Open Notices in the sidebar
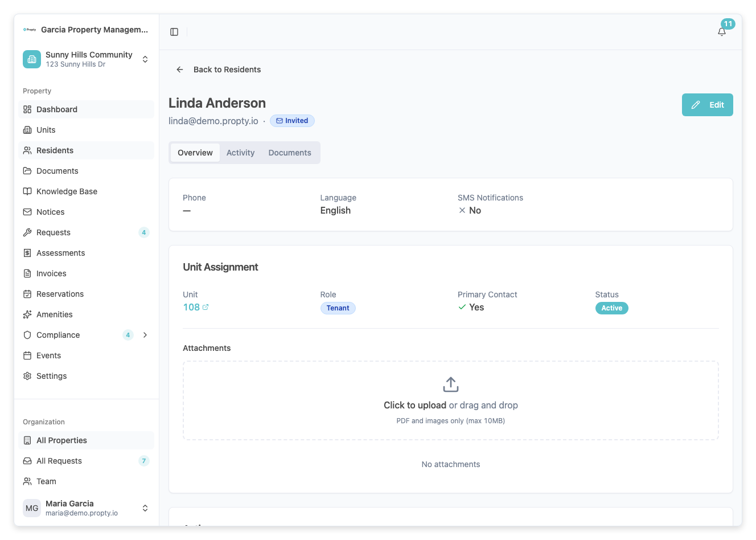 point(87,212)
